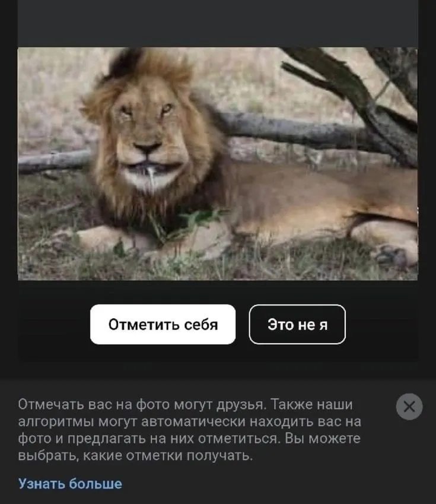The image size is (436, 504).
Task: Open the Узнать больше link
Action: [x=70, y=483]
